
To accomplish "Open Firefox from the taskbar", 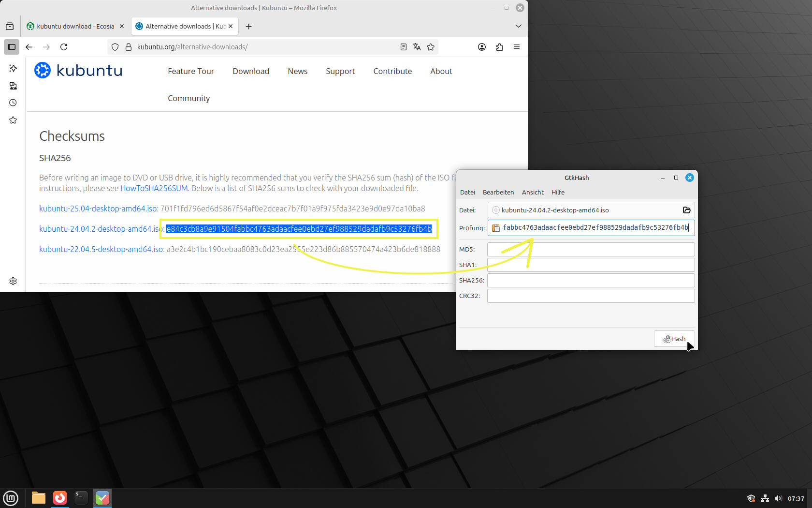I will [60, 498].
